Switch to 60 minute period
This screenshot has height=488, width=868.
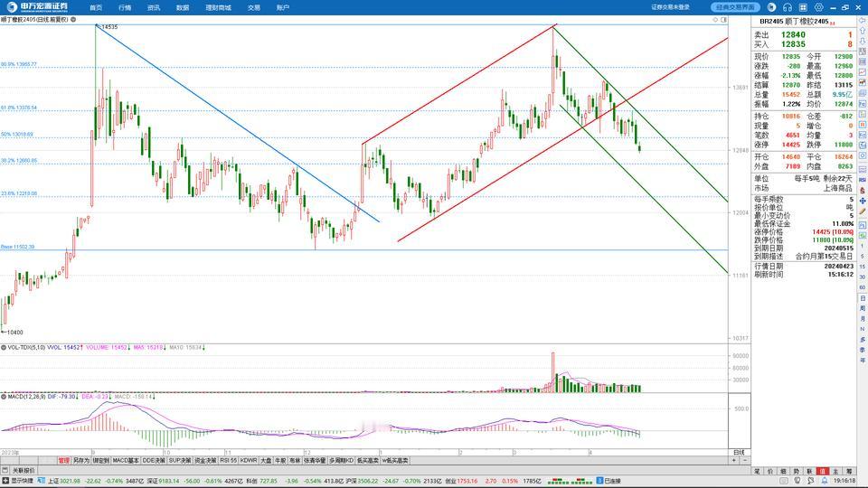(863, 287)
